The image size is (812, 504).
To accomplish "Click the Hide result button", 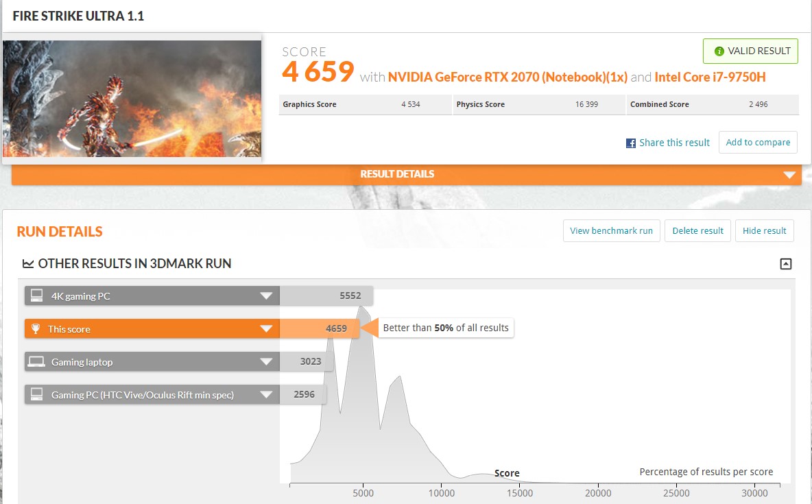I will (765, 230).
